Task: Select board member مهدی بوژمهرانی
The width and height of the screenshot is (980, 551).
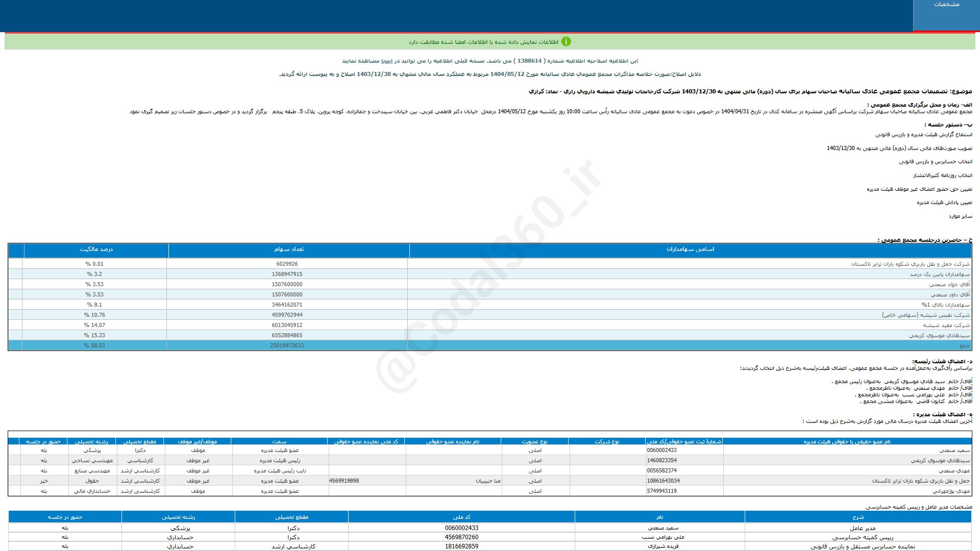Action: (x=951, y=491)
